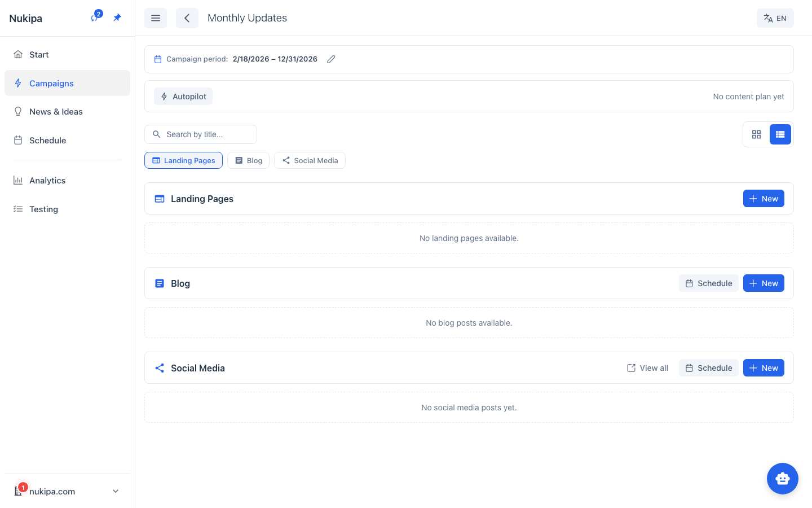Open the sync notifications icon with badge
This screenshot has height=508, width=812.
(x=95, y=17)
